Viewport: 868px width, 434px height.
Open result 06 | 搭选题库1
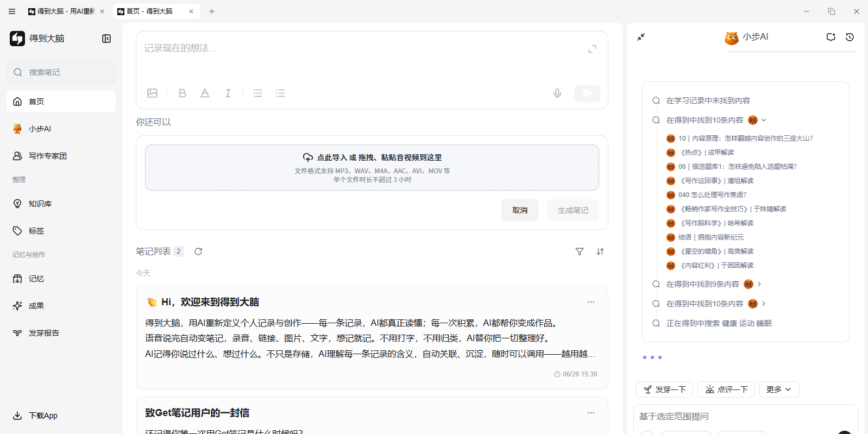click(731, 167)
